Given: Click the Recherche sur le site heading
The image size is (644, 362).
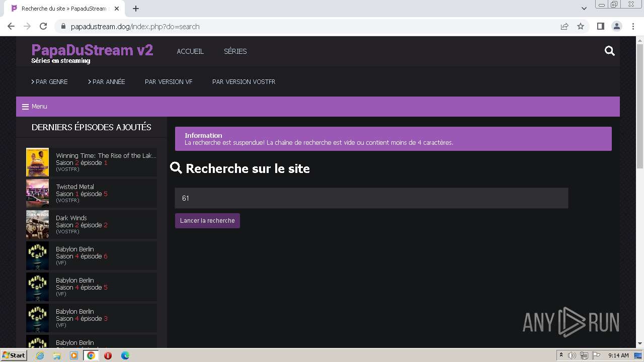Looking at the screenshot, I should [x=248, y=168].
